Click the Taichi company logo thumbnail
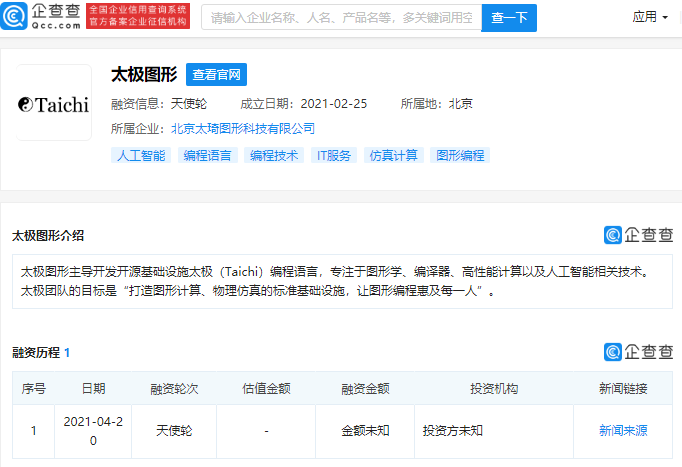The height and width of the screenshot is (467, 682). 54,103
